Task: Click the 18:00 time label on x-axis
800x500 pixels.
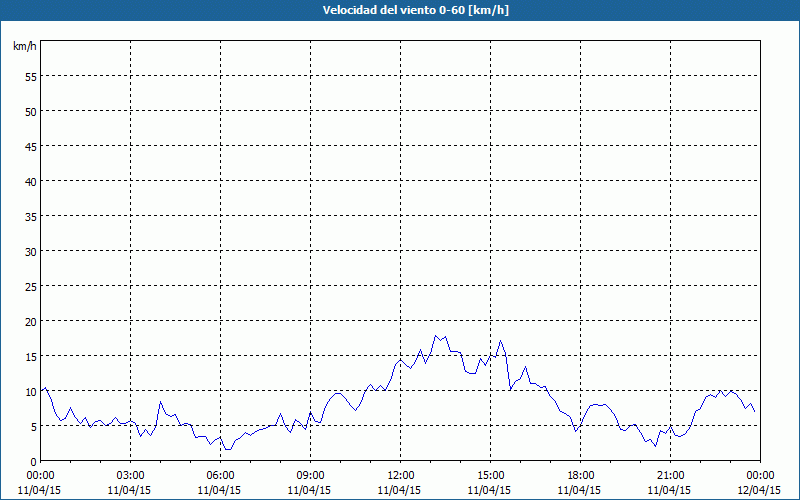Action: 581,476
